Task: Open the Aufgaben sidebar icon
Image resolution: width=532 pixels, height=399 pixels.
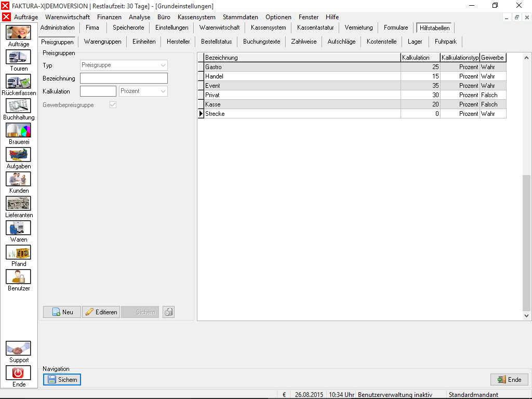Action: (18, 154)
